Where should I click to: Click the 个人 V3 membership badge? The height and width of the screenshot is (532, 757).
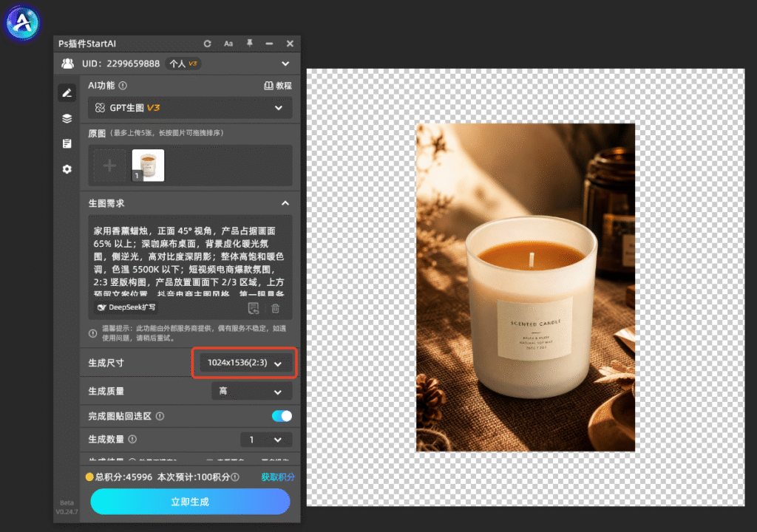click(183, 64)
